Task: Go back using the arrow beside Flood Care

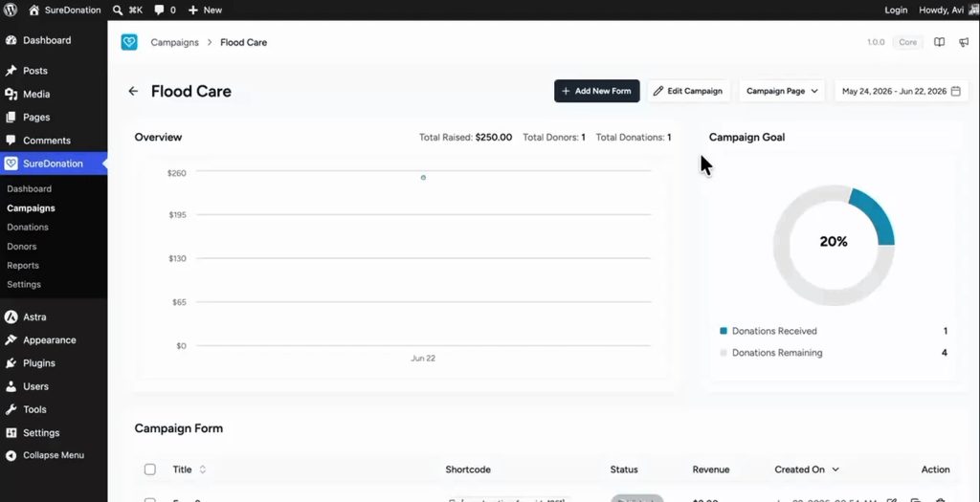Action: coord(133,91)
